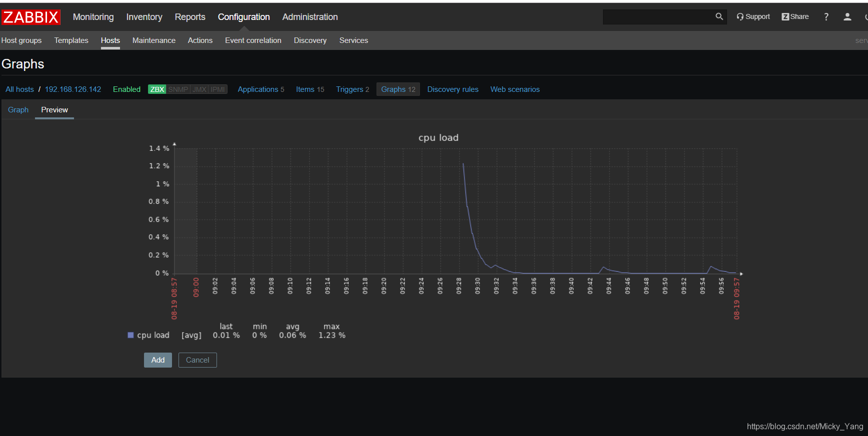The height and width of the screenshot is (436, 868).
Task: Open the Configuration menu
Action: pos(243,17)
